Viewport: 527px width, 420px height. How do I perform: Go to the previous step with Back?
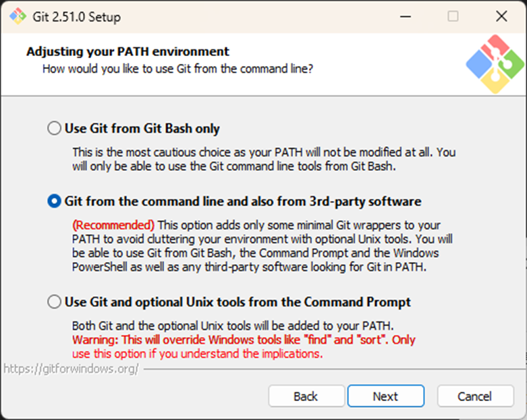pos(305,396)
